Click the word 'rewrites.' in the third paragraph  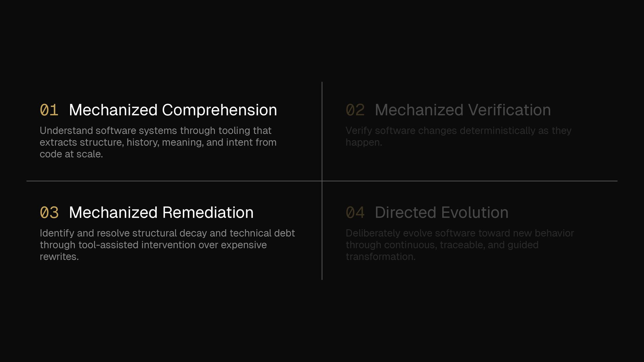click(59, 257)
